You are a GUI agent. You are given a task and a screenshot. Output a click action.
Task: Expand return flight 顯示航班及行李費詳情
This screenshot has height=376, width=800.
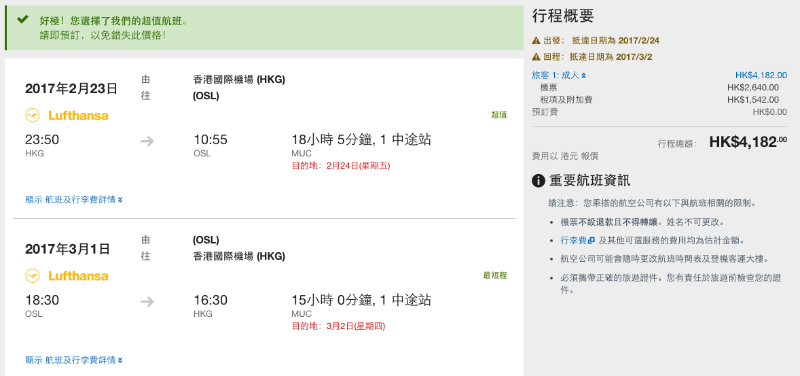point(74,360)
